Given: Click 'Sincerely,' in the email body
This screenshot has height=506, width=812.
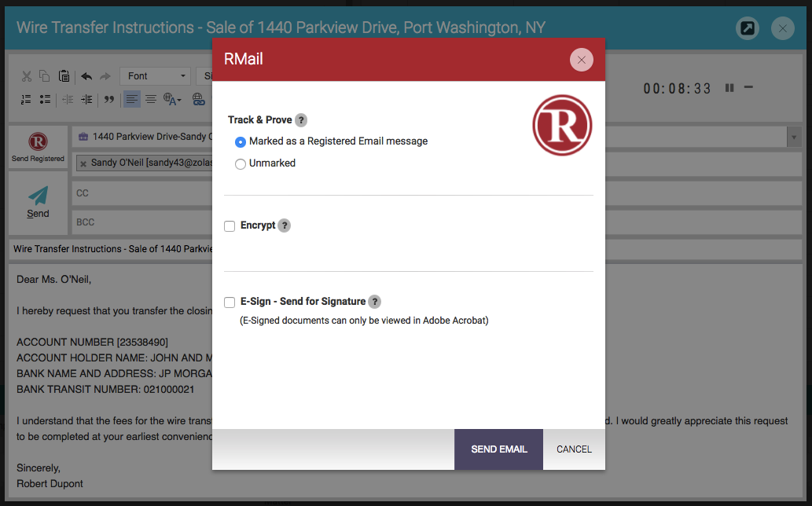Looking at the screenshot, I should pos(39,468).
